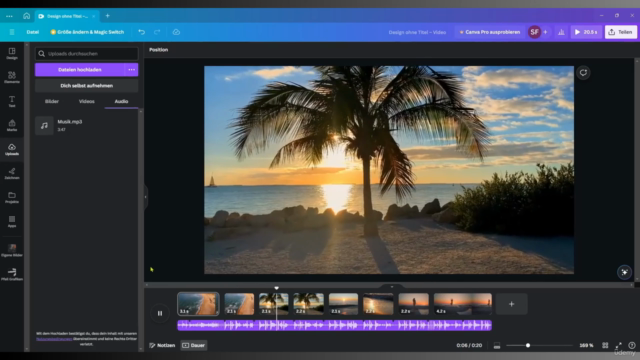Open the Magic assistant sparkle button
Viewport: 640px width, 360px height.
[x=624, y=272]
